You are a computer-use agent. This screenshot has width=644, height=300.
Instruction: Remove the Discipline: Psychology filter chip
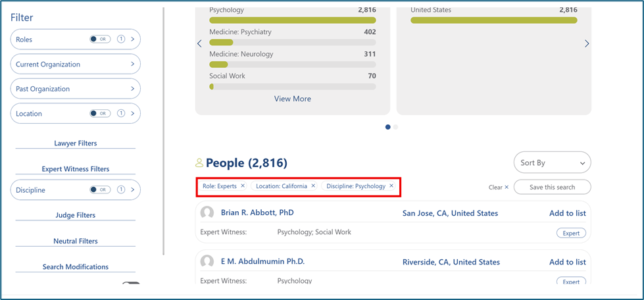coord(391,186)
